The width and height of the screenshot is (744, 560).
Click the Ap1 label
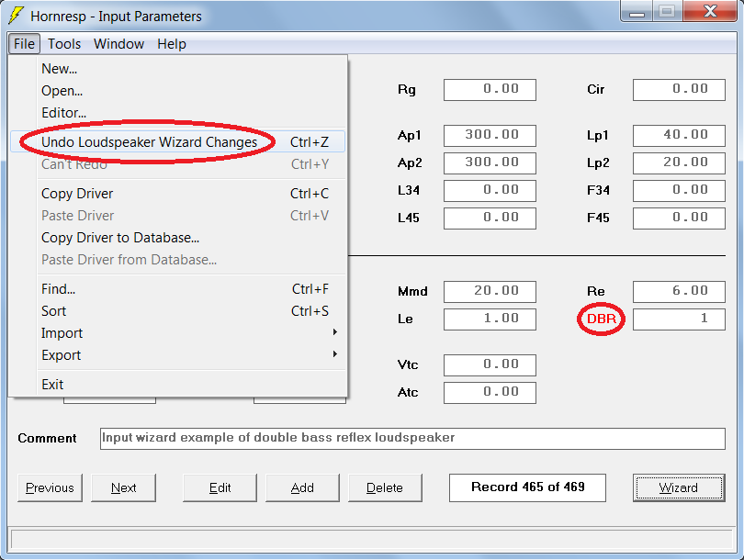(x=410, y=136)
